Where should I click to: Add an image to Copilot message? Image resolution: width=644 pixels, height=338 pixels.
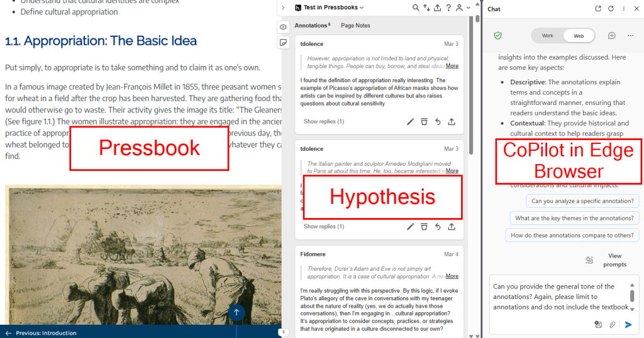point(598,324)
